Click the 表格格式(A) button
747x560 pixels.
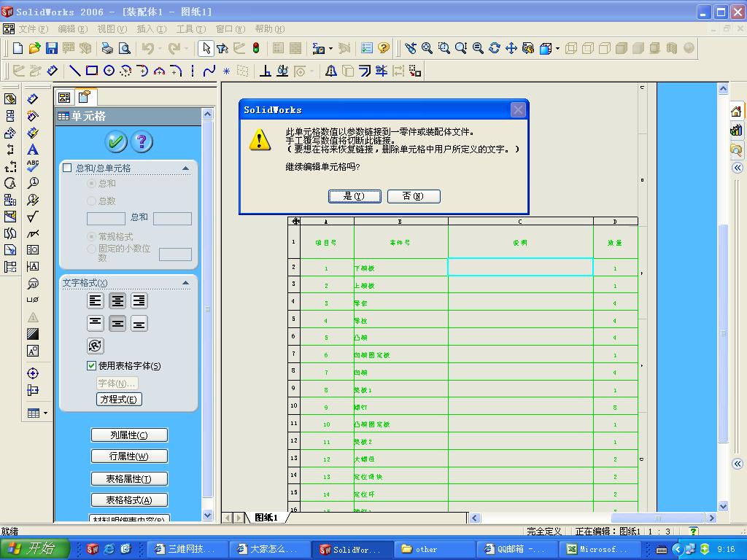click(x=129, y=500)
